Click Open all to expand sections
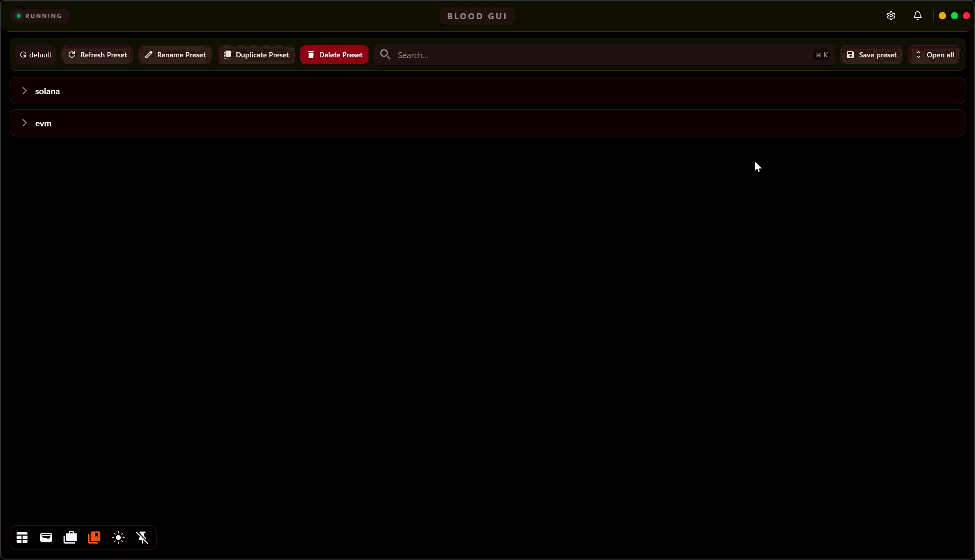The height and width of the screenshot is (560, 975). pos(934,55)
